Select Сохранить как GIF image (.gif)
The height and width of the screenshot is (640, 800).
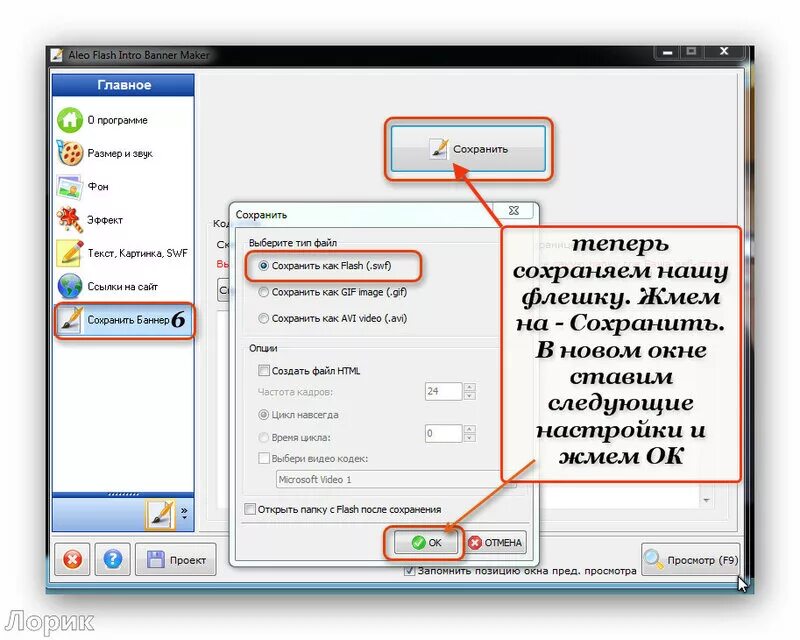point(333,292)
